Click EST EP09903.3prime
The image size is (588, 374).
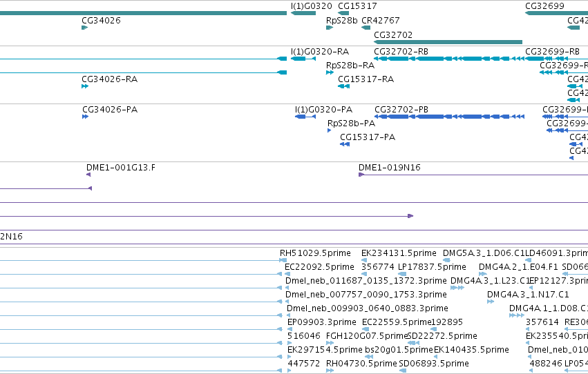click(x=322, y=322)
